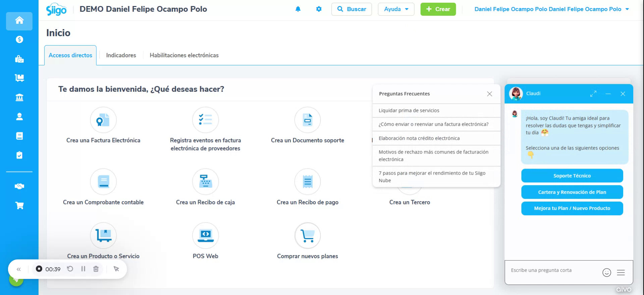Image resolution: width=644 pixels, height=295 pixels.
Task: Select Mejora tu Plan / Nuevo Producto
Action: 572,208
